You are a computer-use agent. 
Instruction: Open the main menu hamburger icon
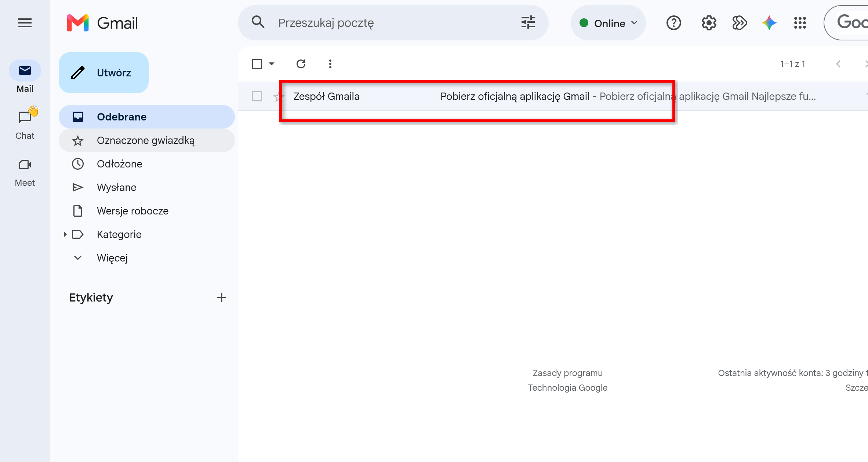click(x=25, y=23)
